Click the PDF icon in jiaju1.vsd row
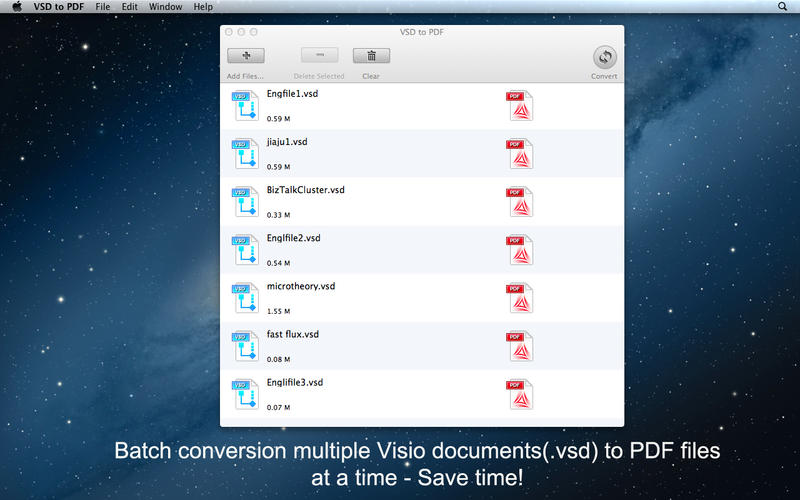Image resolution: width=800 pixels, height=500 pixels. point(519,154)
